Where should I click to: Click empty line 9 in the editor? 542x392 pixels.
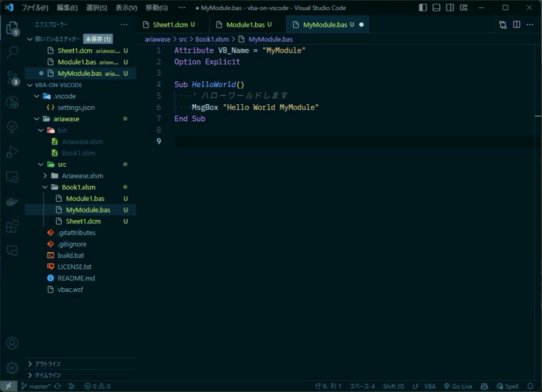[x=354, y=141]
